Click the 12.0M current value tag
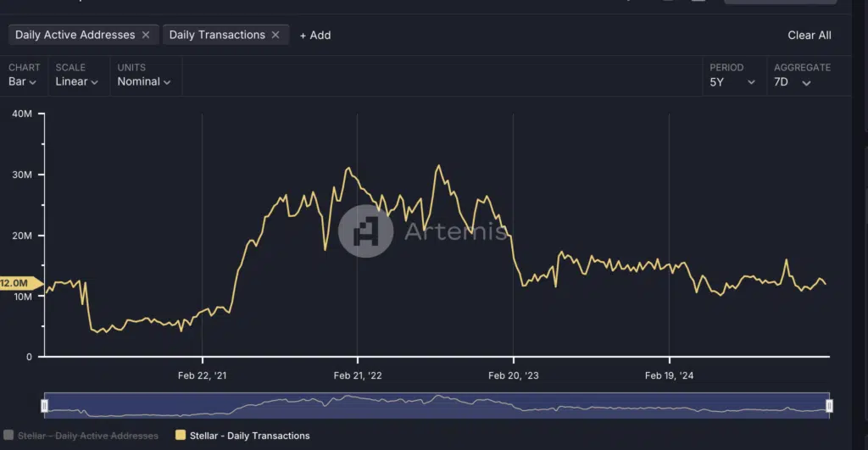 coord(20,283)
